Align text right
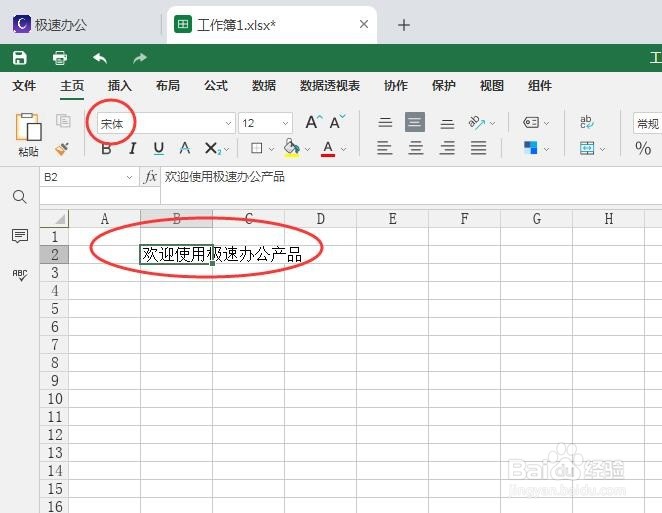Viewport: 662px width, 513px height. pos(447,148)
